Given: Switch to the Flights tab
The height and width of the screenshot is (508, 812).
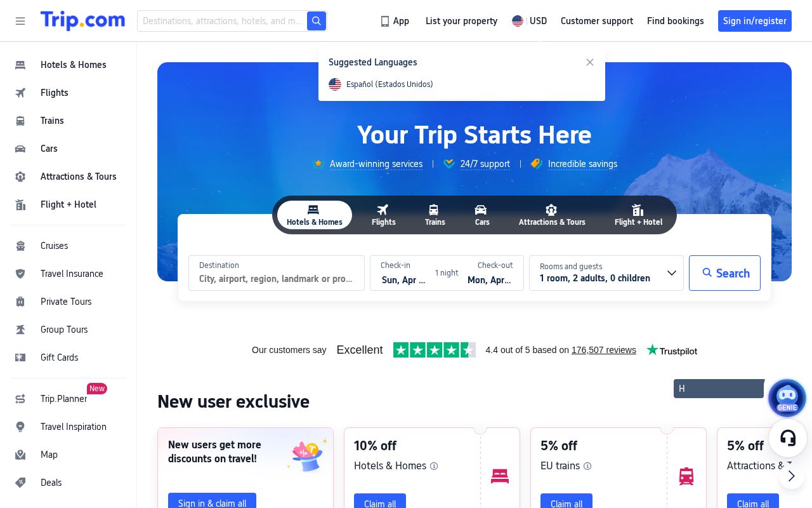Looking at the screenshot, I should tap(383, 215).
